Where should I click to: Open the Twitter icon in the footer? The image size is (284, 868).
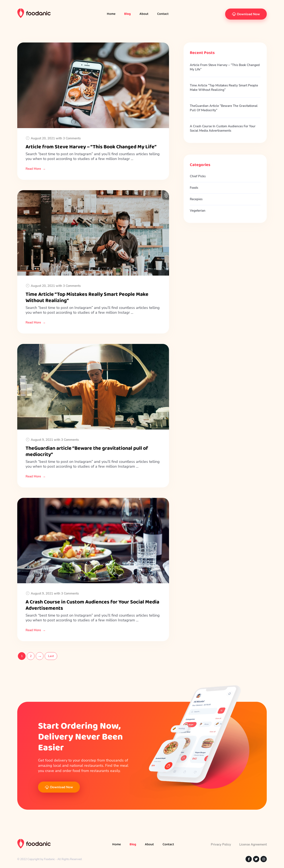pos(256,859)
